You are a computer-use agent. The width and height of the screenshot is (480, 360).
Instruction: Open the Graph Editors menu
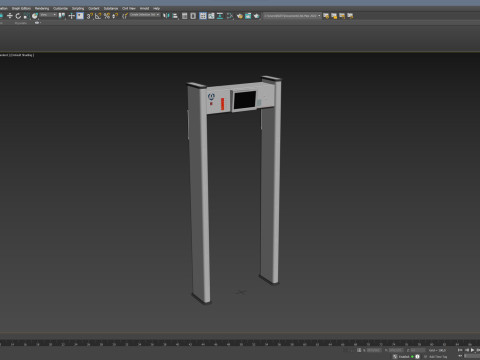coord(21,8)
